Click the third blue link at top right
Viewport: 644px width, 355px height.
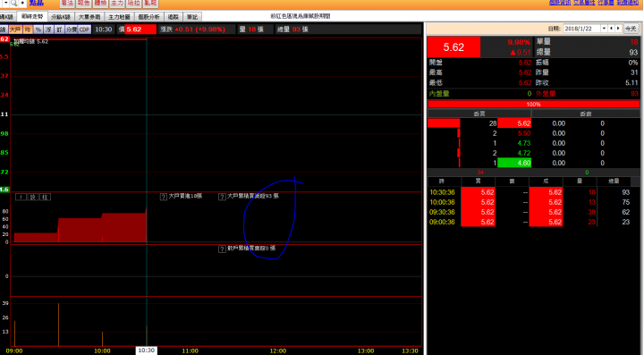(x=606, y=3)
